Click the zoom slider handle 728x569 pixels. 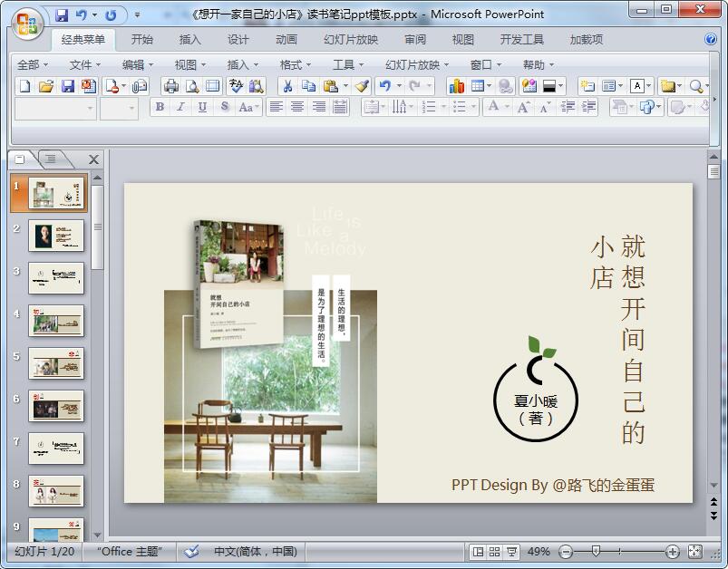point(596,552)
